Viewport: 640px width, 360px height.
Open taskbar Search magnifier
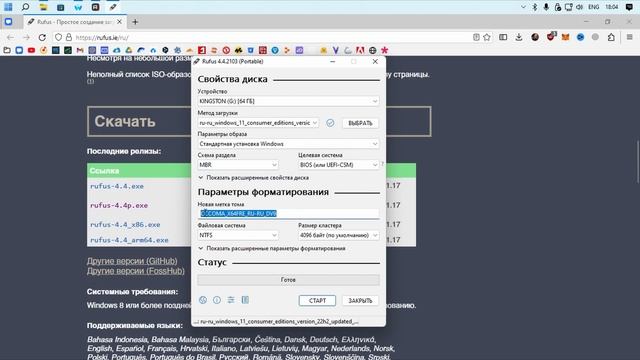[x=25, y=7]
